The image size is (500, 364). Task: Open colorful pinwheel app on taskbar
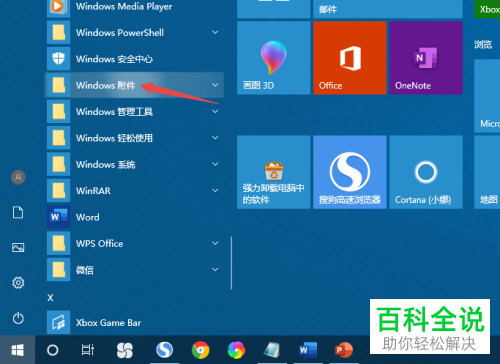pyautogui.click(x=236, y=350)
